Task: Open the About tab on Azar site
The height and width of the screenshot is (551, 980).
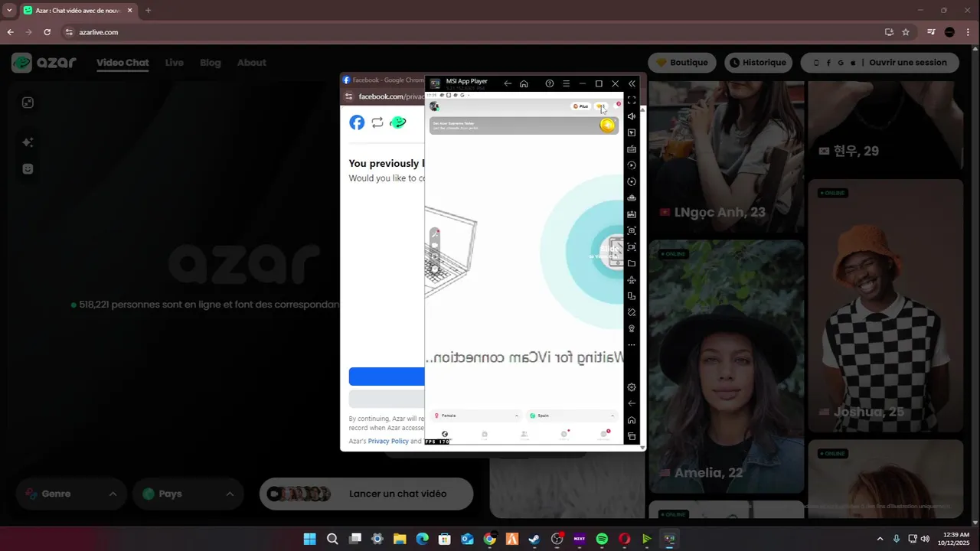Action: pos(252,63)
